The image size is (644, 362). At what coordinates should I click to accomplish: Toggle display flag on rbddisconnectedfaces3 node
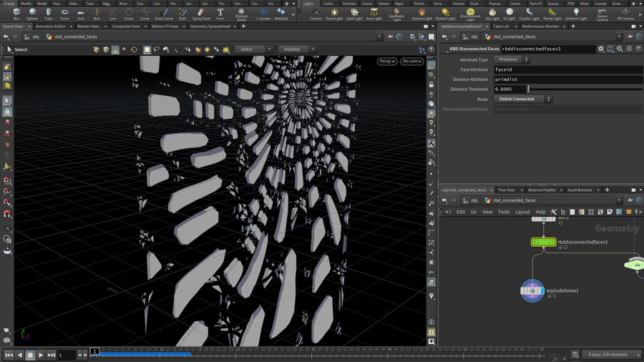coord(555,243)
